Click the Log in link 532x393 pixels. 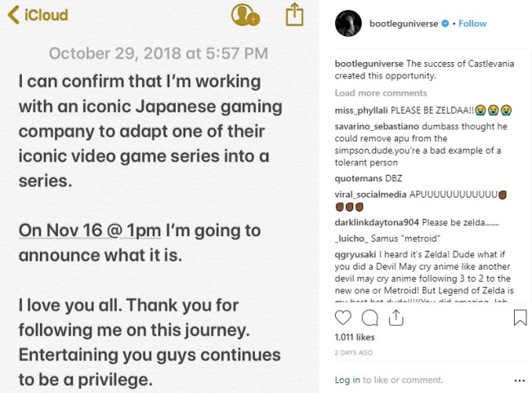(346, 380)
